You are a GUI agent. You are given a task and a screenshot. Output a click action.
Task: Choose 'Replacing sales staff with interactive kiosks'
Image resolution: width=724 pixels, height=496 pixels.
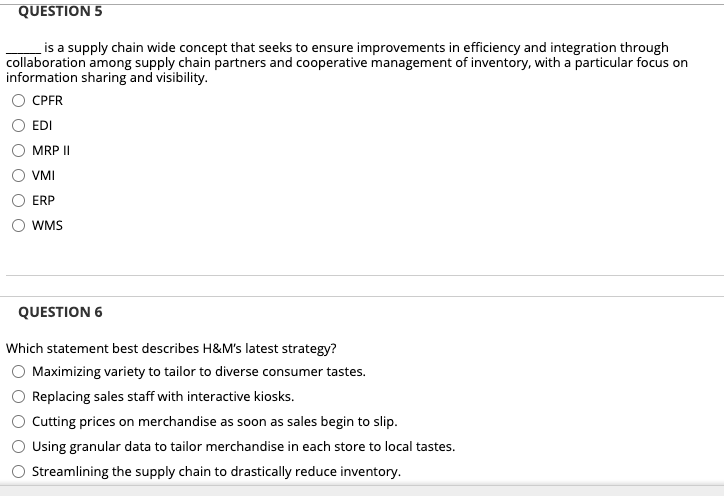pos(18,396)
